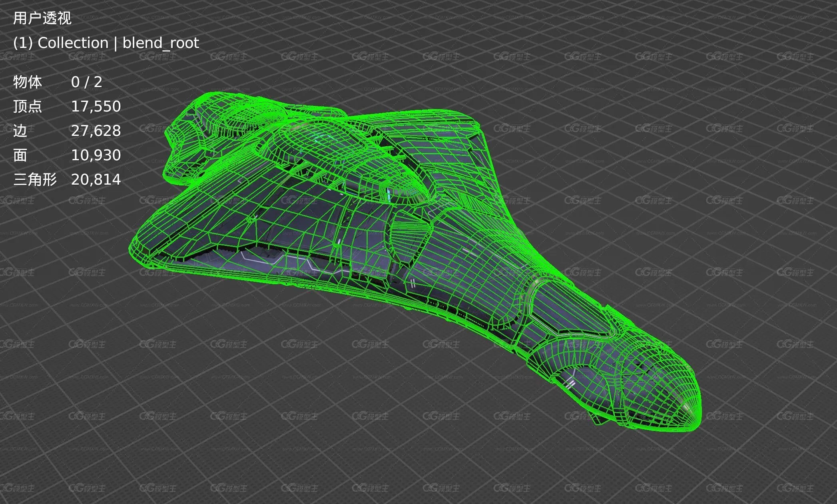This screenshot has height=504, width=837.
Task: Click the objects count '0 / 2'
Action: pos(87,82)
